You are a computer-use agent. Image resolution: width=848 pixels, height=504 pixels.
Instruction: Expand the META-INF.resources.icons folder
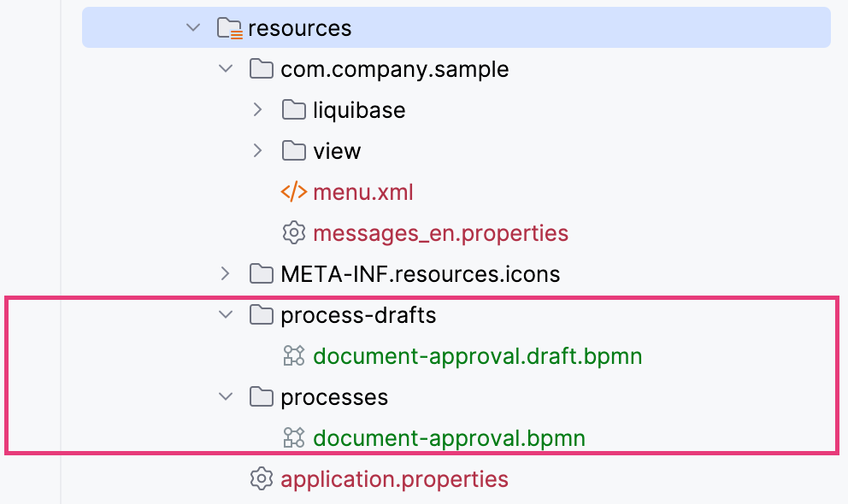pyautogui.click(x=225, y=273)
